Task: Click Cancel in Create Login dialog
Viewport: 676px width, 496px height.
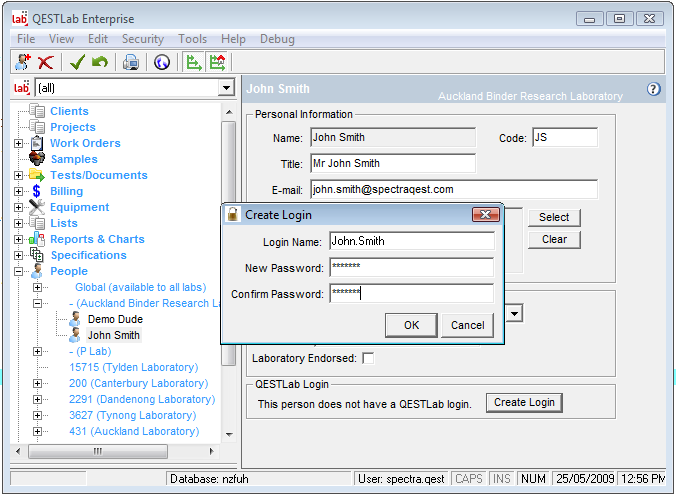Action: coord(467,325)
